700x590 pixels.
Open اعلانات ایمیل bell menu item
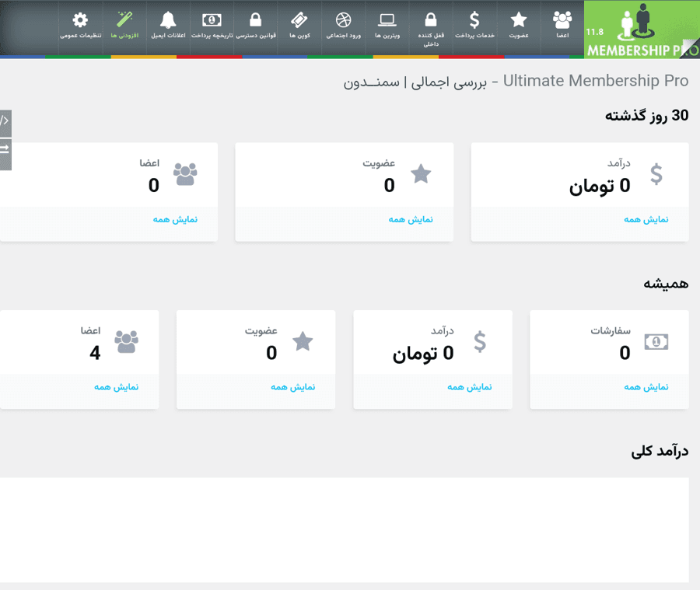(168, 26)
